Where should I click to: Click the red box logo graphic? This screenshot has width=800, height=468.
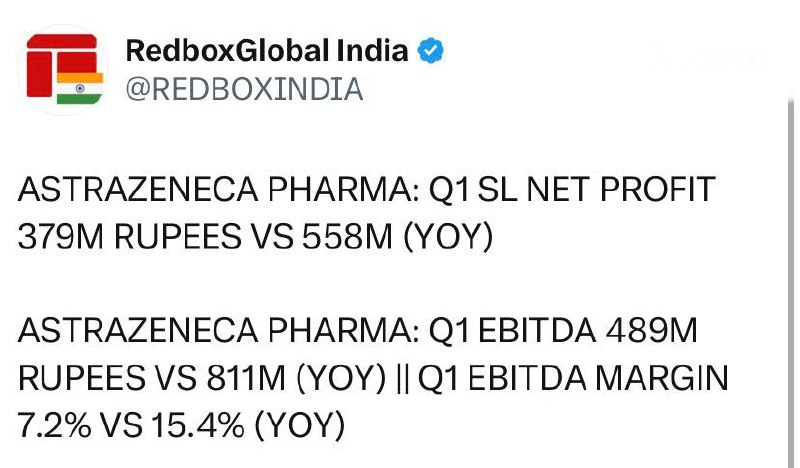click(x=62, y=65)
